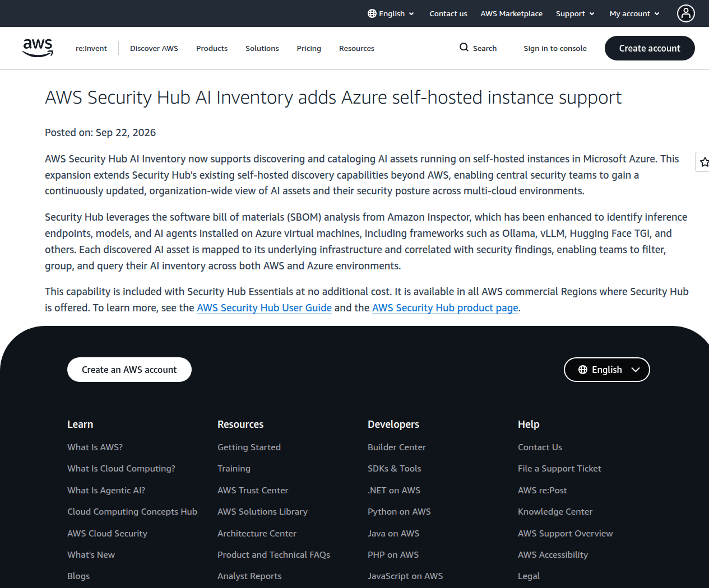Open footer Contact Us link under Help
Screen dimensions: 709x588
pyautogui.click(x=540, y=447)
